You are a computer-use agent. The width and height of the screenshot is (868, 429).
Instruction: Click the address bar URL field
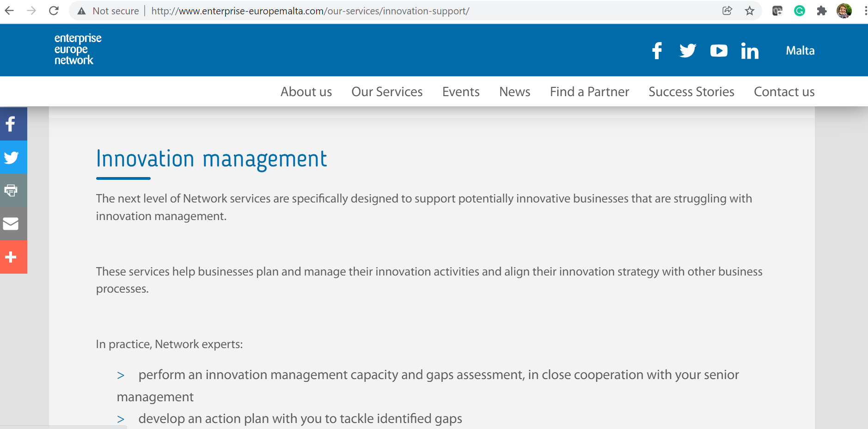pos(370,11)
